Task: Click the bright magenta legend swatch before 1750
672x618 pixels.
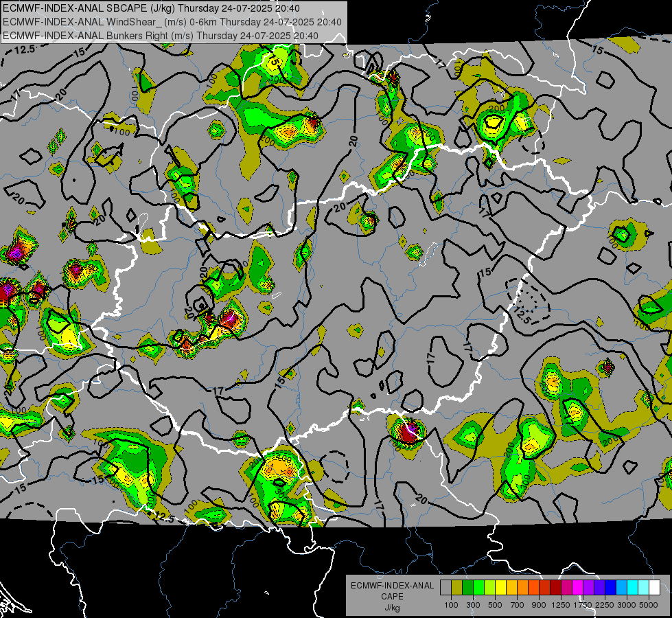Action: click(x=578, y=588)
